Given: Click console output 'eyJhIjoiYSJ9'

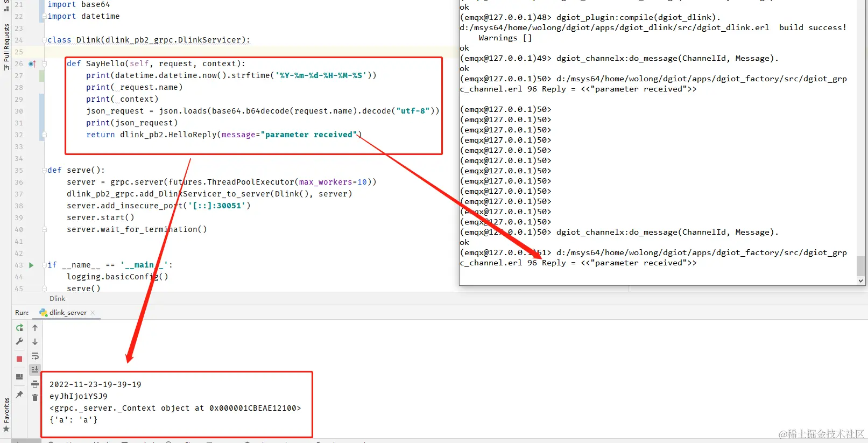Looking at the screenshot, I should [79, 396].
